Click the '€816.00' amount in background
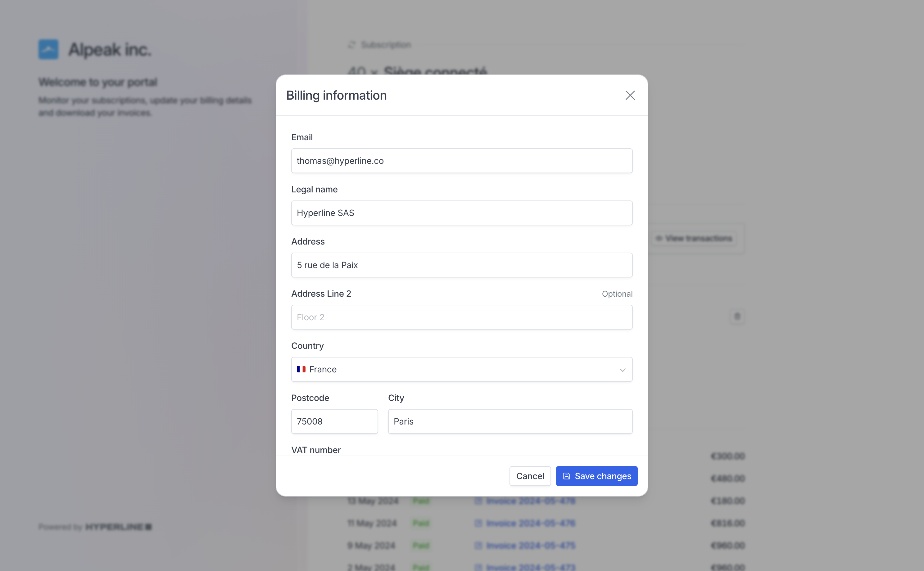924x571 pixels. (727, 523)
